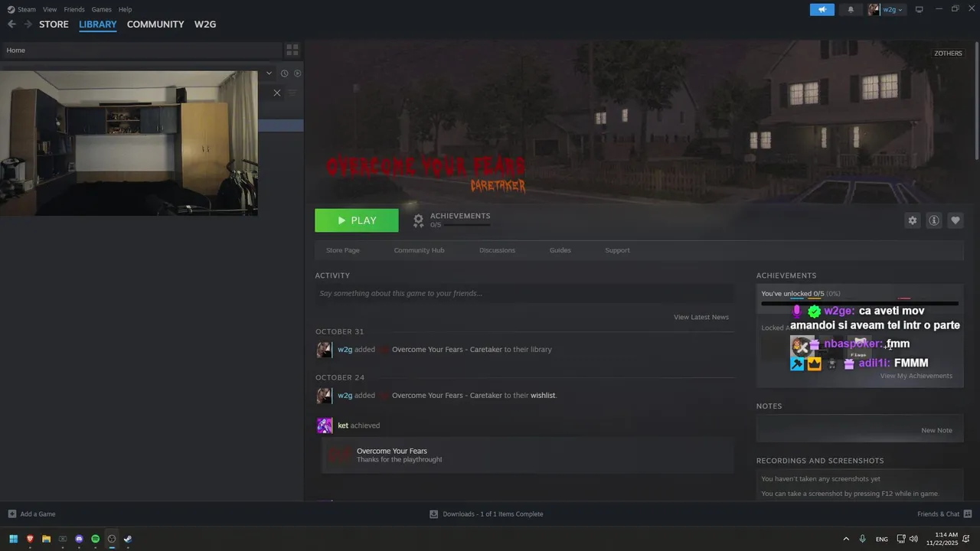This screenshot has height=551, width=980.
Task: Switch to Big Picture mode monitor icon
Action: [x=920, y=9]
